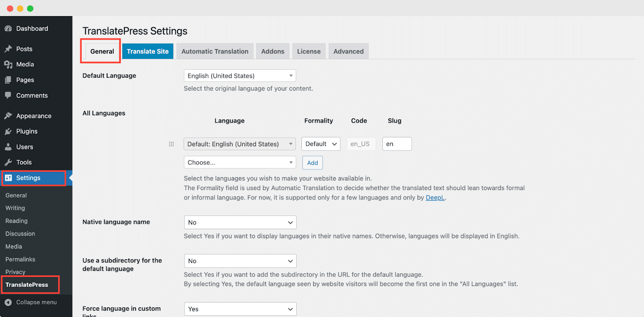Open the Writing settings submenu
This screenshot has height=317, width=644.
(15, 208)
